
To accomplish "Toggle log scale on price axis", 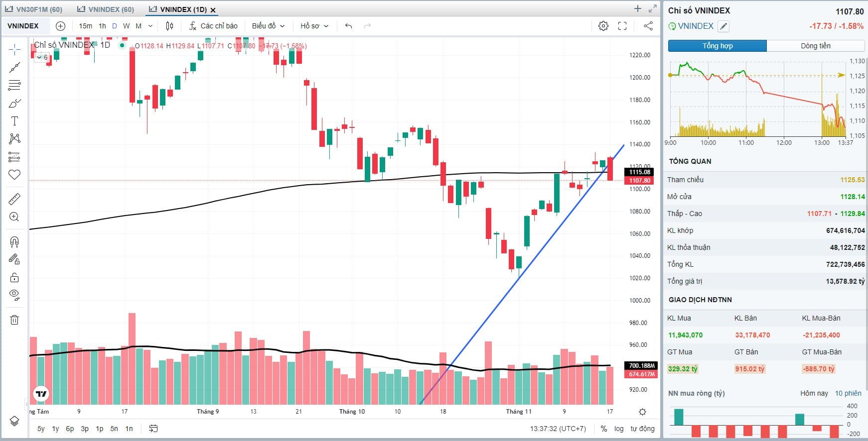I will coord(619,429).
